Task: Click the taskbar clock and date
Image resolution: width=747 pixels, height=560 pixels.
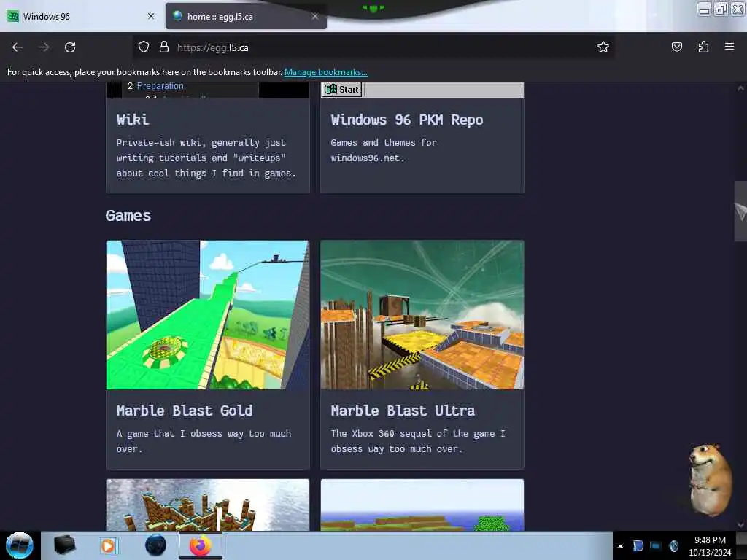Action: click(710, 546)
